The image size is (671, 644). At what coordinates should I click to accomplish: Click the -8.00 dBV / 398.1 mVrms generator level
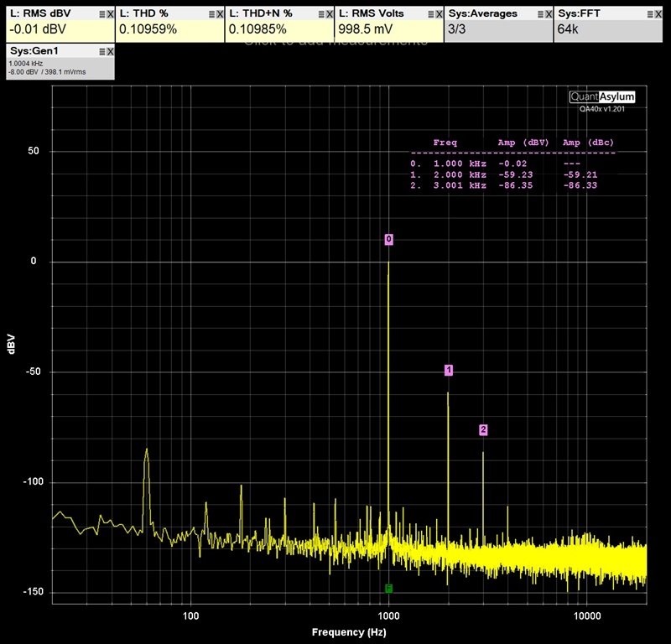tap(47, 72)
